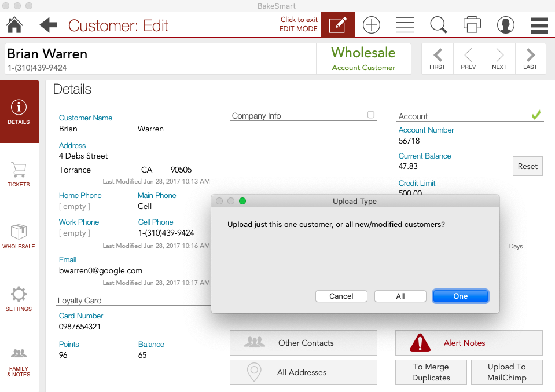The height and width of the screenshot is (392, 555).
Task: Click the Home icon in toolbar
Action: (14, 25)
